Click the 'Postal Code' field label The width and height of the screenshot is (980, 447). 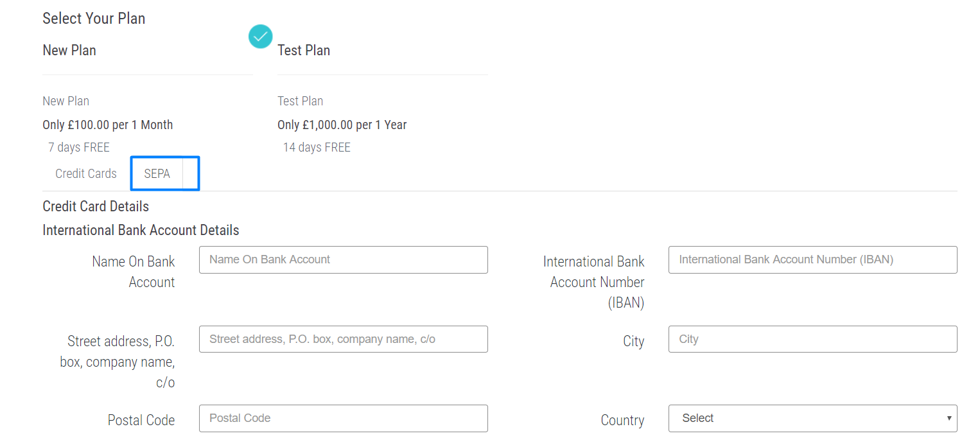(x=141, y=420)
